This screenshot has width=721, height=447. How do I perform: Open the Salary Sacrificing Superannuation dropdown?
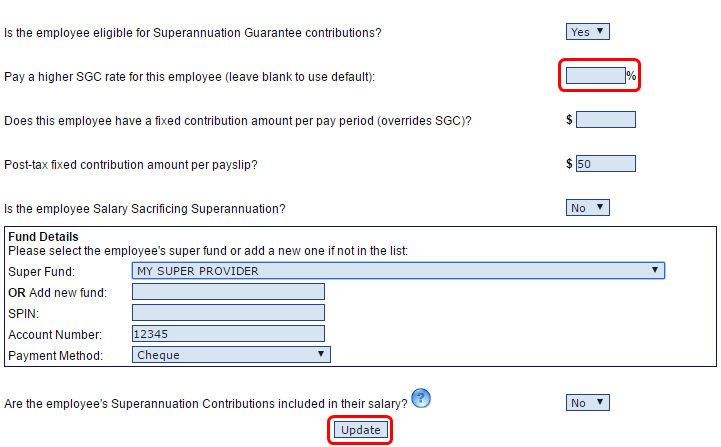click(x=588, y=208)
